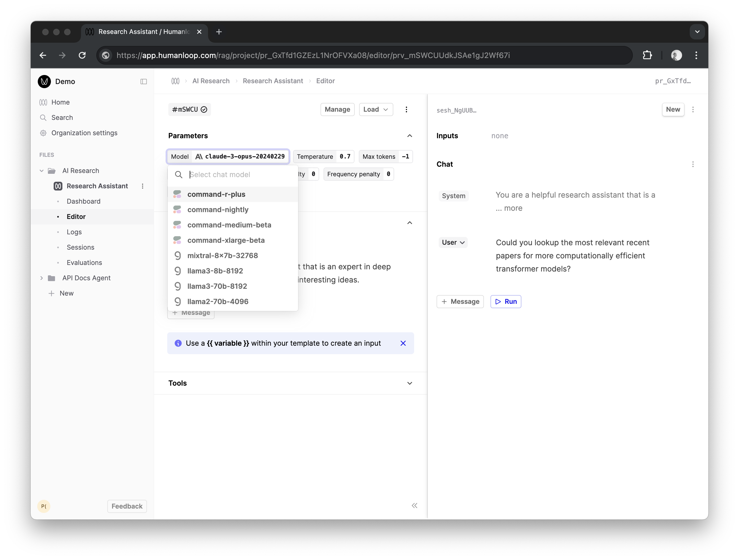Choose llama2-70b-4096 model
Image resolution: width=739 pixels, height=560 pixels.
point(233,302)
